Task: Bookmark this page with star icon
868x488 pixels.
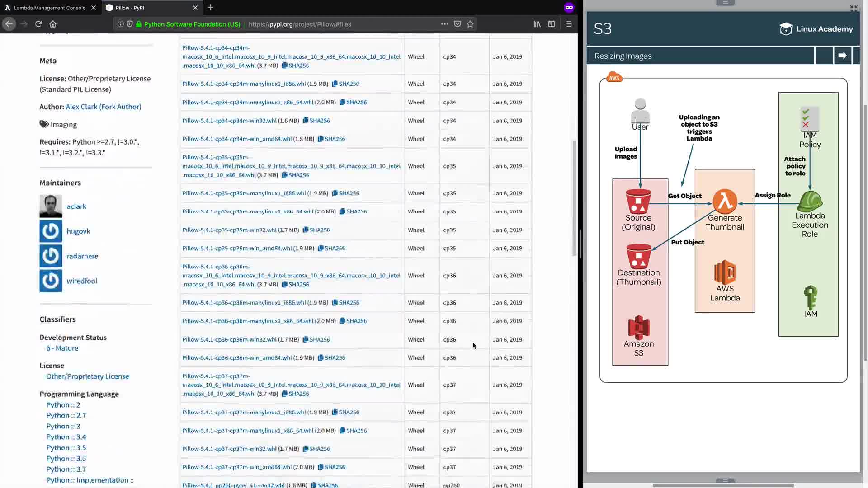Action: coord(470,24)
